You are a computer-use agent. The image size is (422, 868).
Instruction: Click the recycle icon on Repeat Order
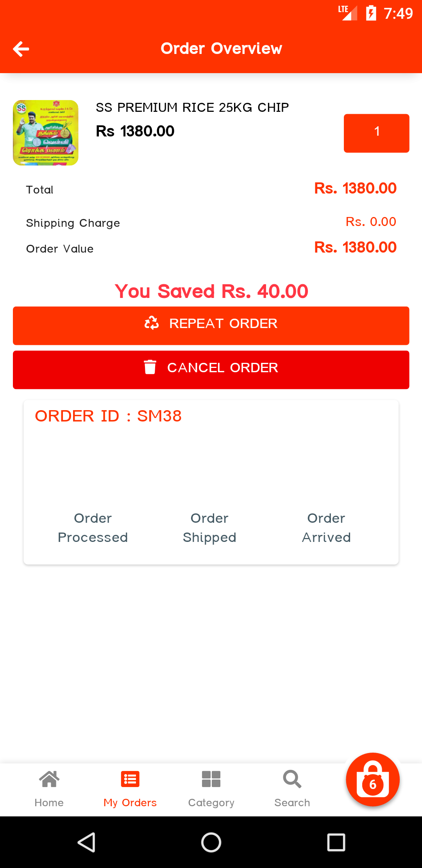(152, 323)
